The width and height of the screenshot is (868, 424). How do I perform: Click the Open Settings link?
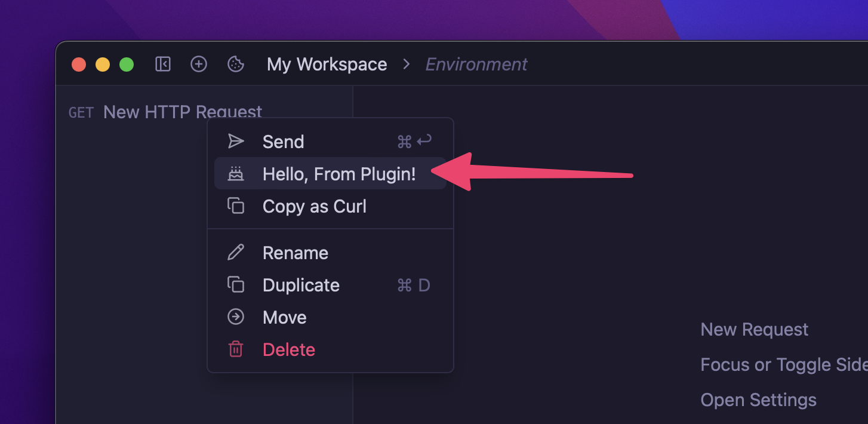pyautogui.click(x=758, y=400)
